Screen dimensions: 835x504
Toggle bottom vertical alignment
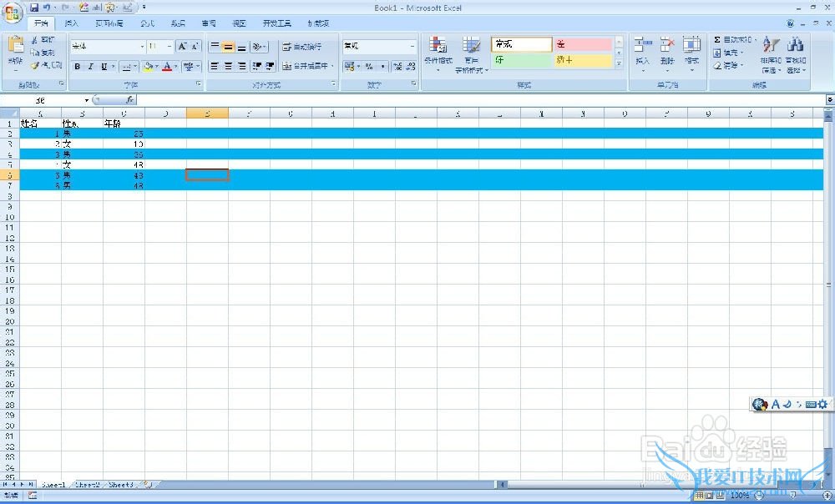(242, 47)
